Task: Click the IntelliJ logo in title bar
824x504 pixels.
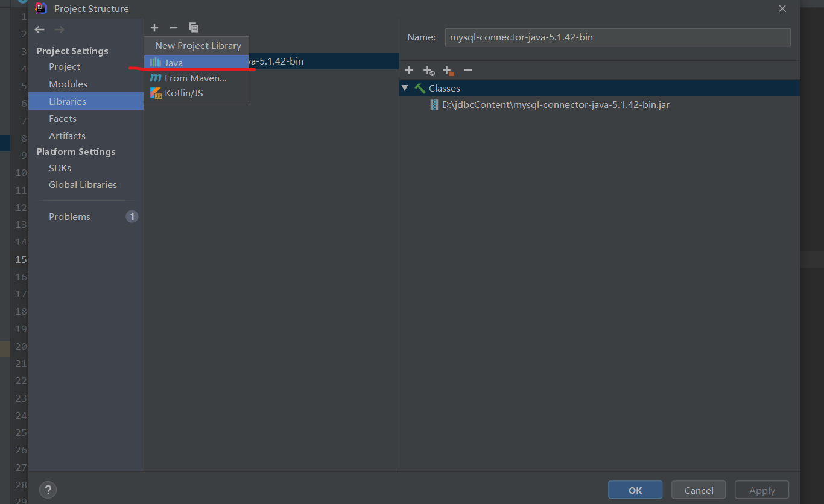Action: click(x=41, y=8)
